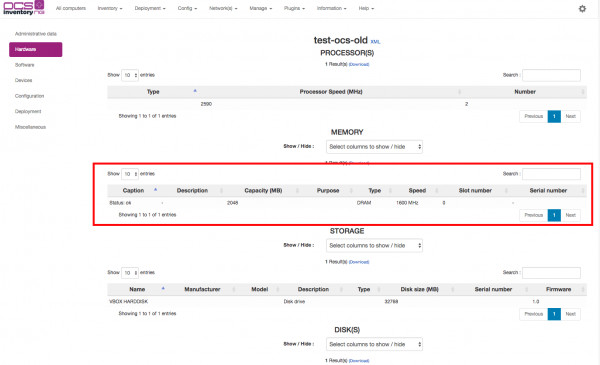Open the Help menu
Viewport: 600px width, 365px height.
pos(366,8)
